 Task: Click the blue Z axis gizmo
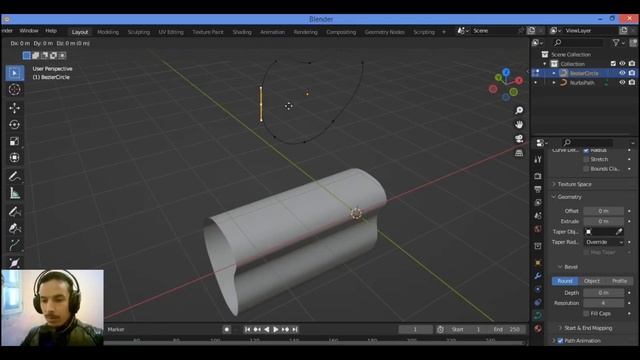click(x=506, y=72)
